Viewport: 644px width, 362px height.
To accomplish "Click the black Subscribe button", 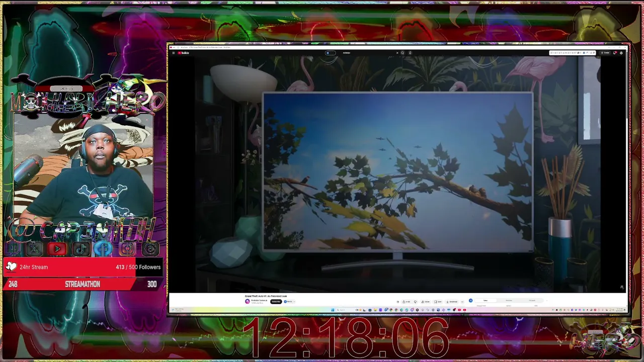I will point(276,302).
